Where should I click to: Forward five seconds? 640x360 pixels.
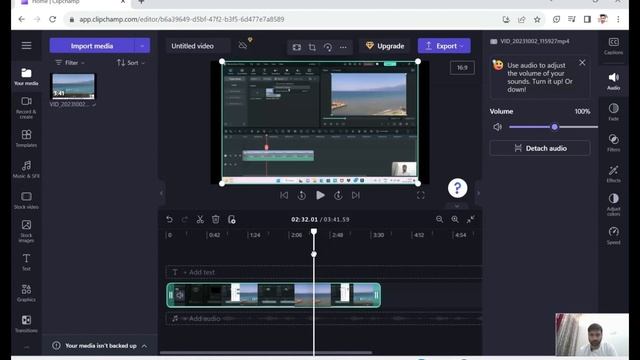coord(338,196)
